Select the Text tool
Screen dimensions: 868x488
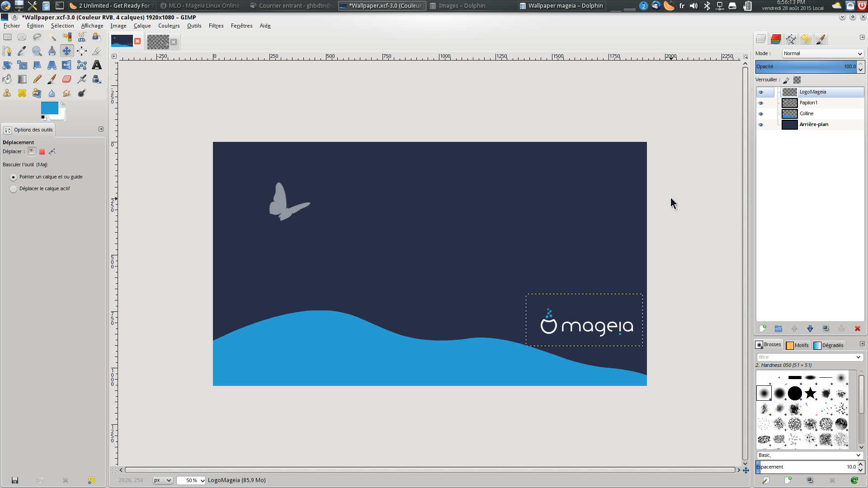click(97, 65)
